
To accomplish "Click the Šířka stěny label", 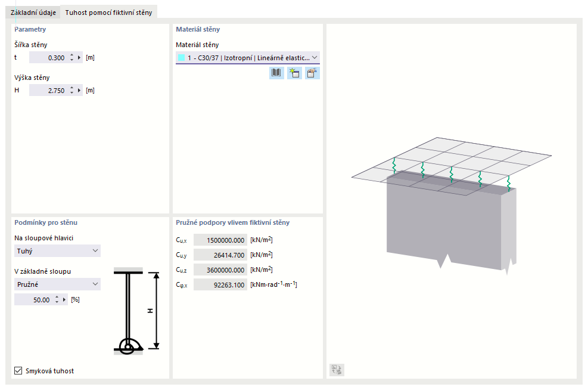I will (x=31, y=45).
